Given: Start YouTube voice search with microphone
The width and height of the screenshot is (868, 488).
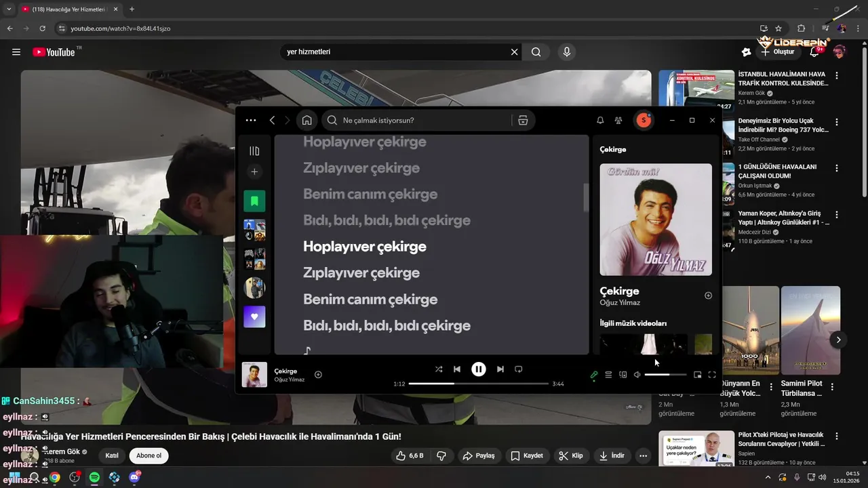Looking at the screenshot, I should [x=567, y=52].
